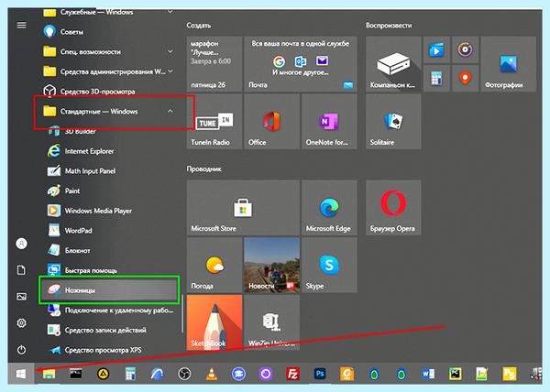Click the Создать tile group header
Screen dimensions: 550x392
coord(199,26)
